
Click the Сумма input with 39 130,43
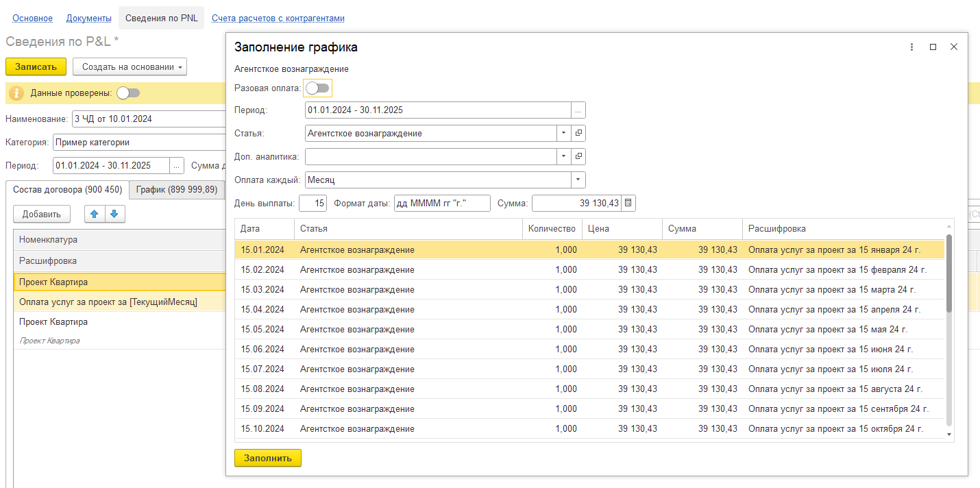tap(576, 204)
